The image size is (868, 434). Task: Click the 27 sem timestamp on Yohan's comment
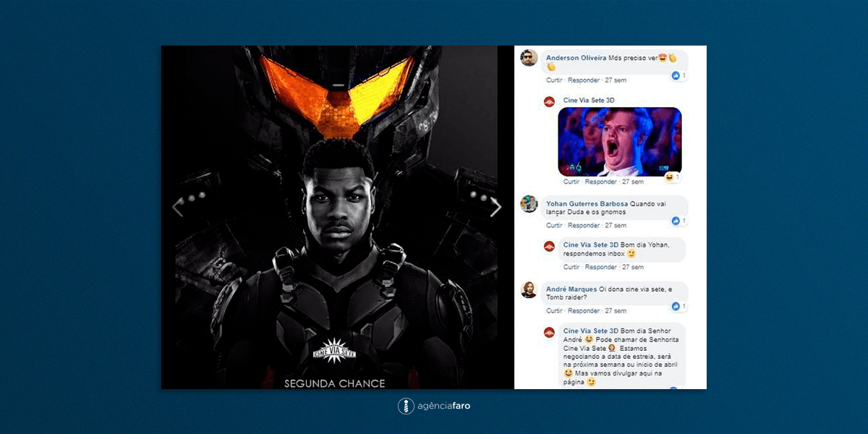(x=616, y=226)
